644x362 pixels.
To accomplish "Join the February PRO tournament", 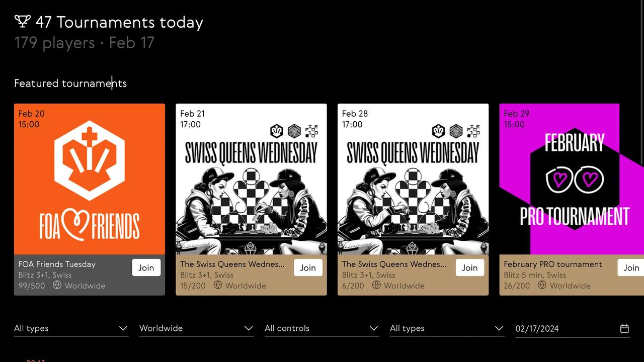I will pos(631,267).
